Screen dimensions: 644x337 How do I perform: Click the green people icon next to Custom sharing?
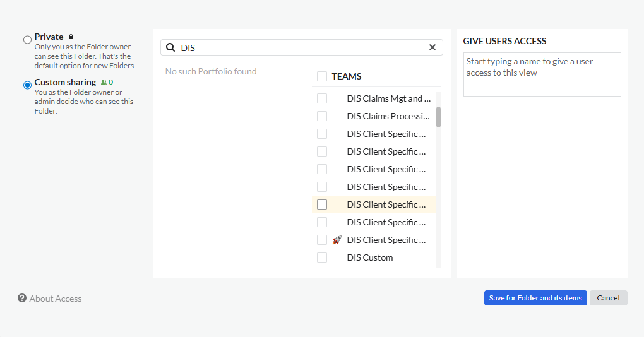click(x=104, y=82)
